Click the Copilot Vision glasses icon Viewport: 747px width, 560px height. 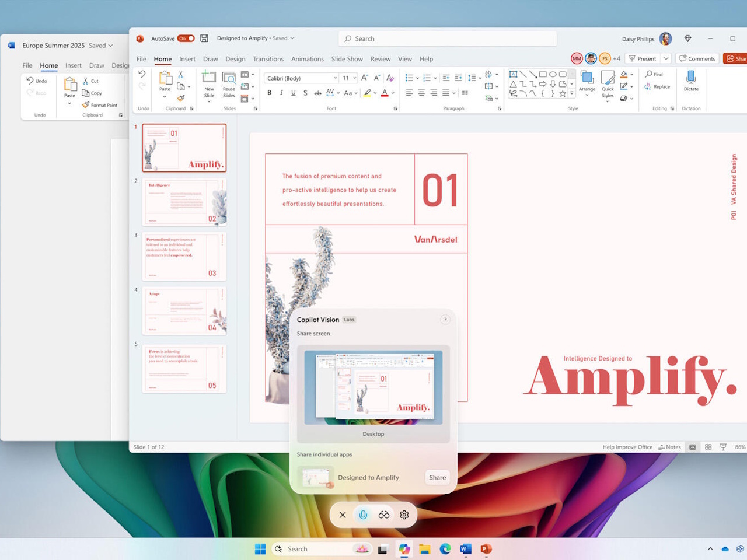click(x=384, y=515)
